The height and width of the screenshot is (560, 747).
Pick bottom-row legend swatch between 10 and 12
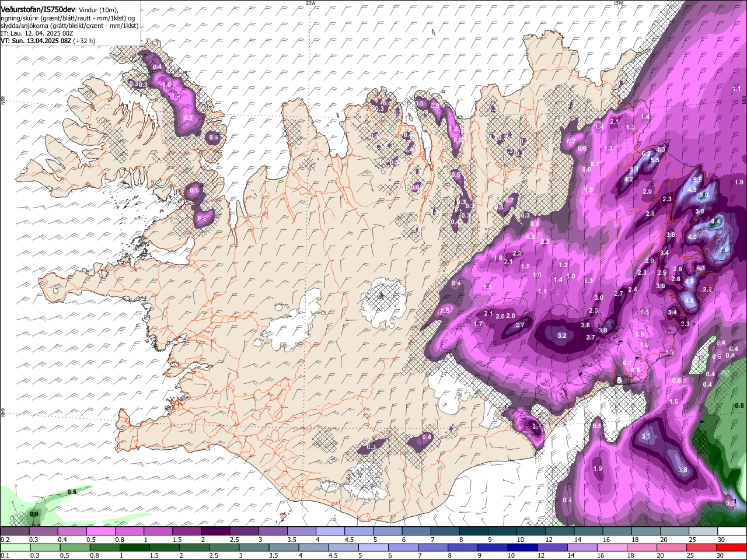(x=522, y=547)
